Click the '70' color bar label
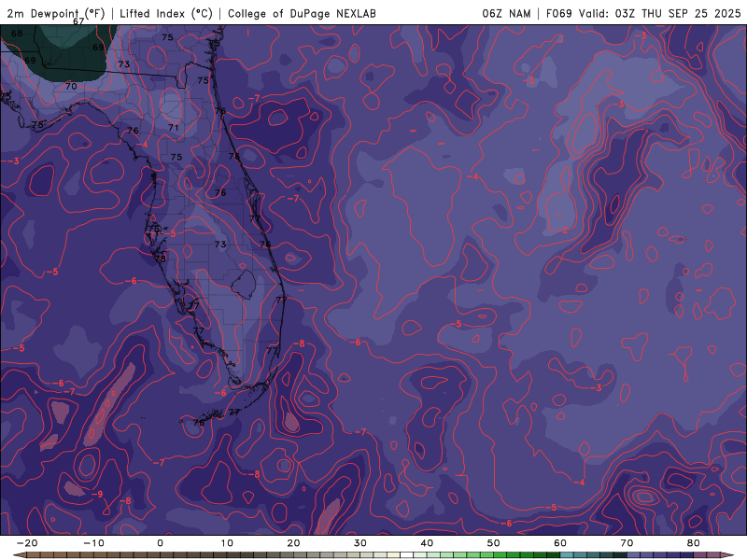Screen dimensions: 747x560 pyautogui.click(x=627, y=543)
